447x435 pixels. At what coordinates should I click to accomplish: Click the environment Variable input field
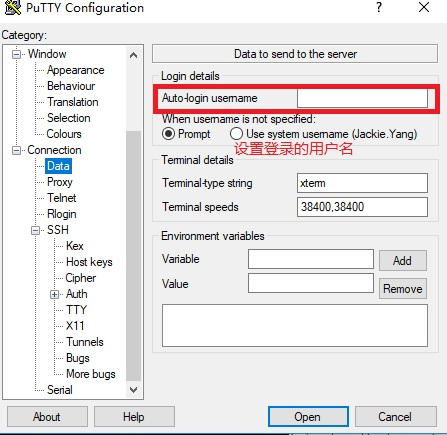point(311,259)
